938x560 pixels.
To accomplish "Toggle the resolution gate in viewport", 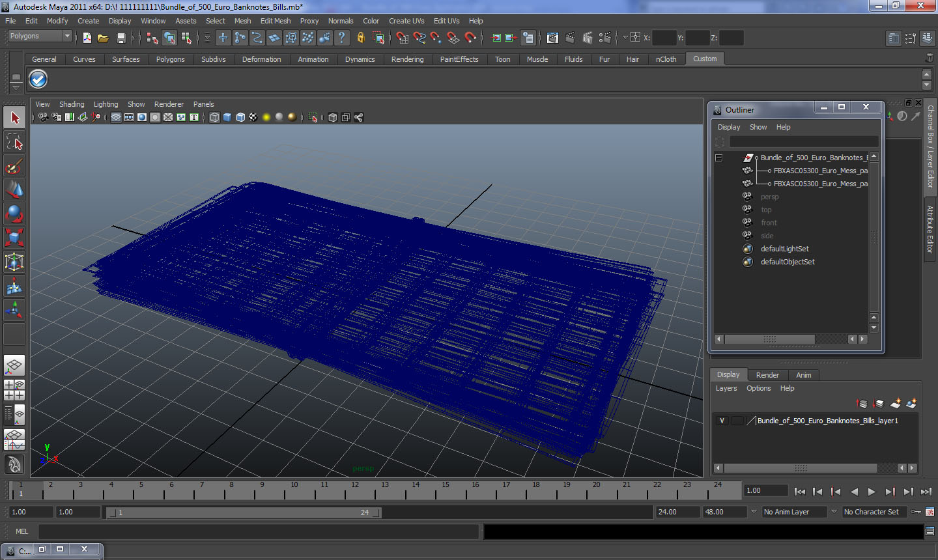I will [142, 117].
